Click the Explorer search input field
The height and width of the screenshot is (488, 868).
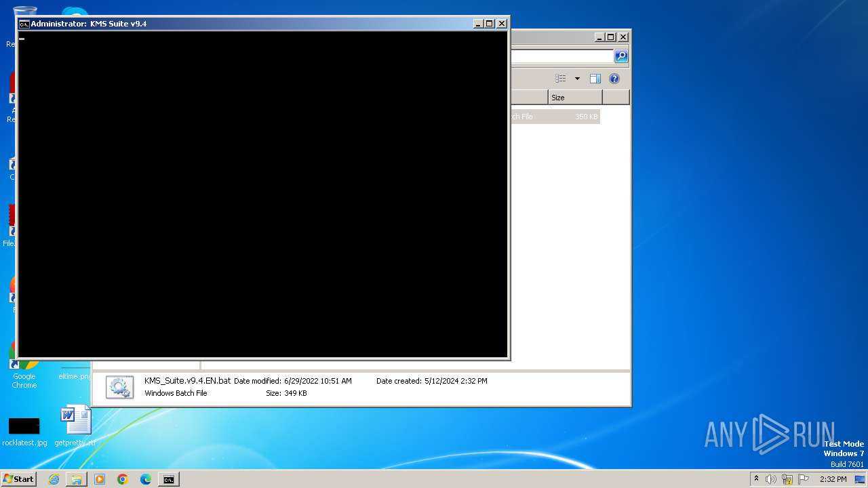pos(562,56)
